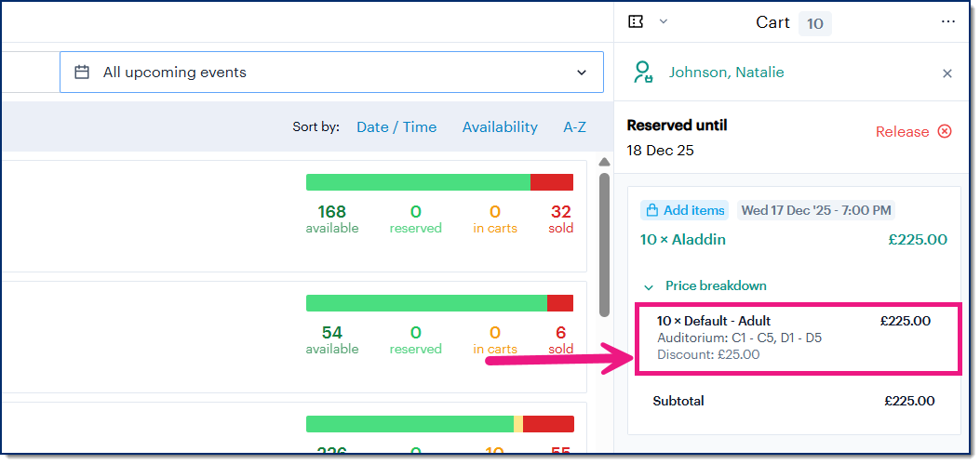Click the 6 sold count

tap(560, 333)
